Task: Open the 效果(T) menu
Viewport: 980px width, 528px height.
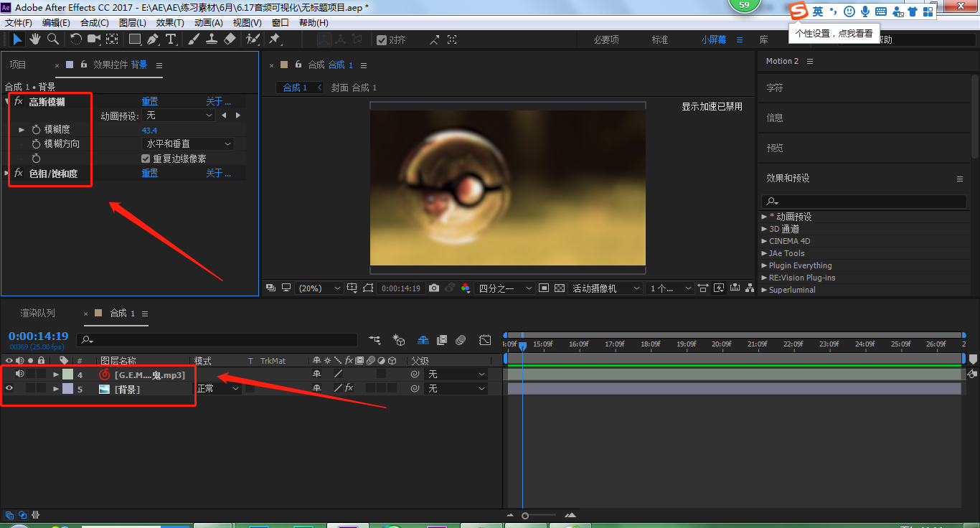Action: coord(170,23)
